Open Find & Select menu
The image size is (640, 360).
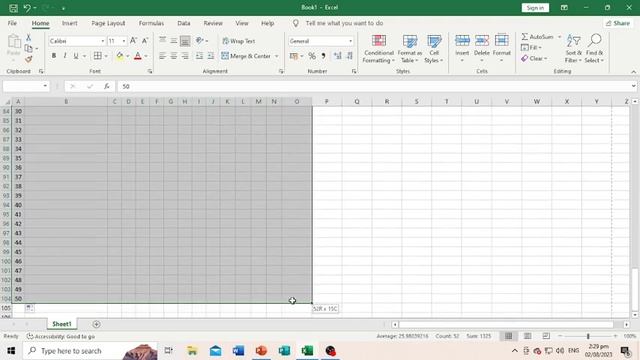(594, 49)
